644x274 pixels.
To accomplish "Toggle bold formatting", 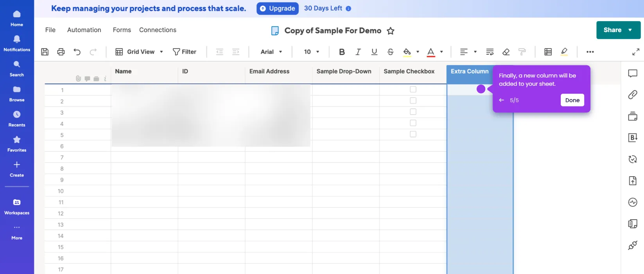I will 342,52.
